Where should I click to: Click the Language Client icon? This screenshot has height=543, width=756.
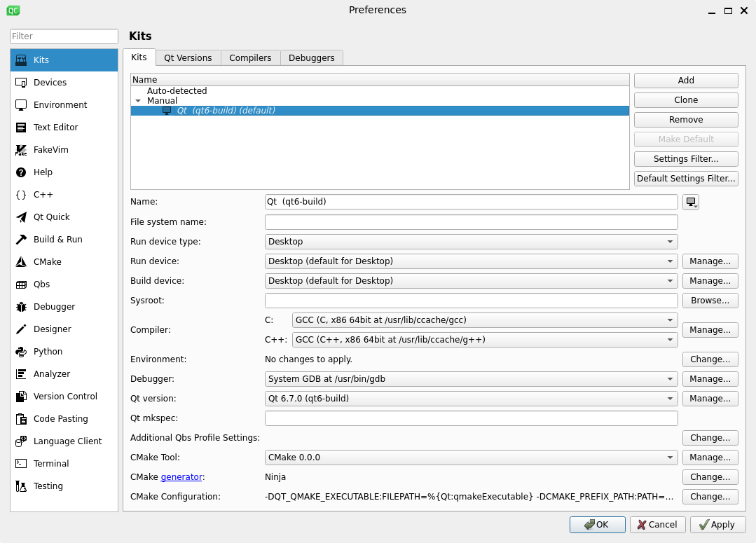coord(21,441)
